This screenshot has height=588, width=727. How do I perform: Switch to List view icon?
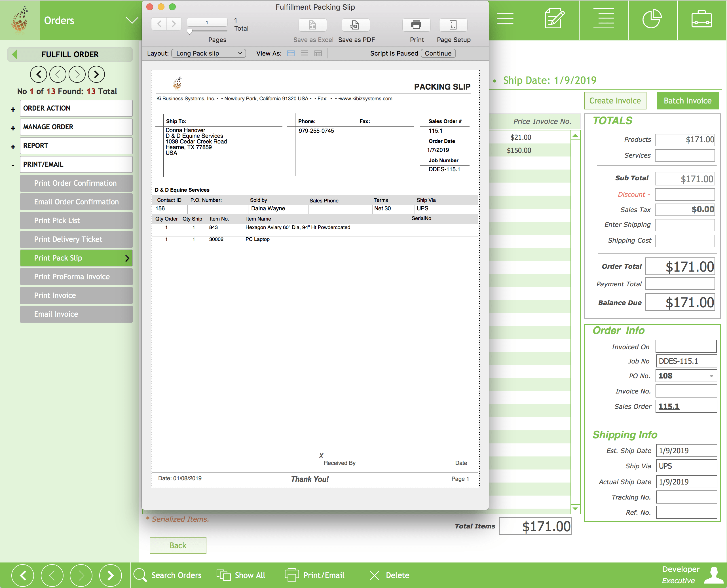pyautogui.click(x=304, y=53)
